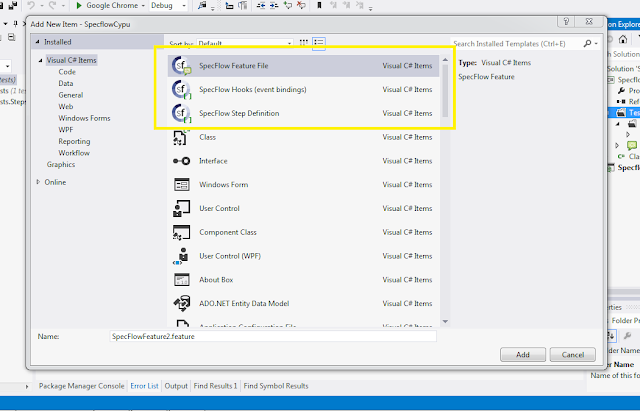Switch to list view of templates
This screenshot has width=640, height=411.
[319, 43]
